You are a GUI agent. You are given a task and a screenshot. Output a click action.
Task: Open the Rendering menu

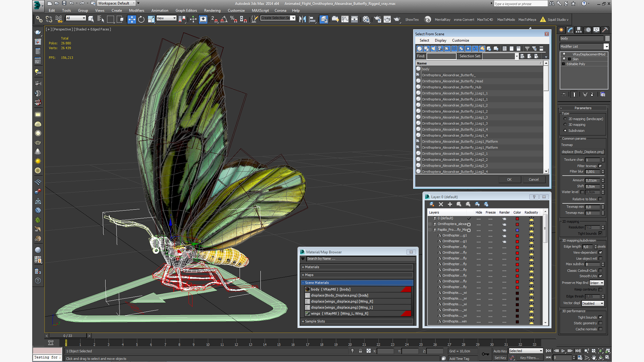tap(212, 10)
